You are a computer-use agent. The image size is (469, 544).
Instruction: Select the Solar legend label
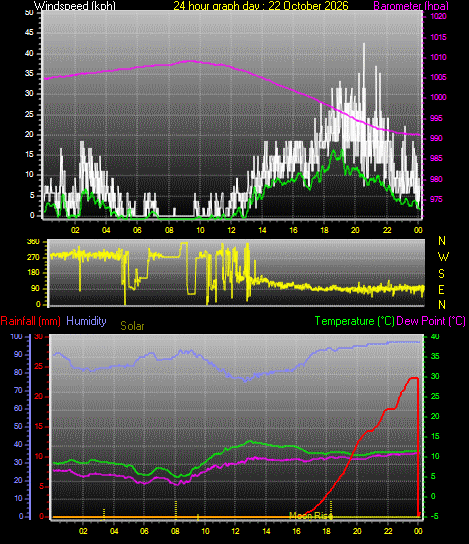click(132, 326)
